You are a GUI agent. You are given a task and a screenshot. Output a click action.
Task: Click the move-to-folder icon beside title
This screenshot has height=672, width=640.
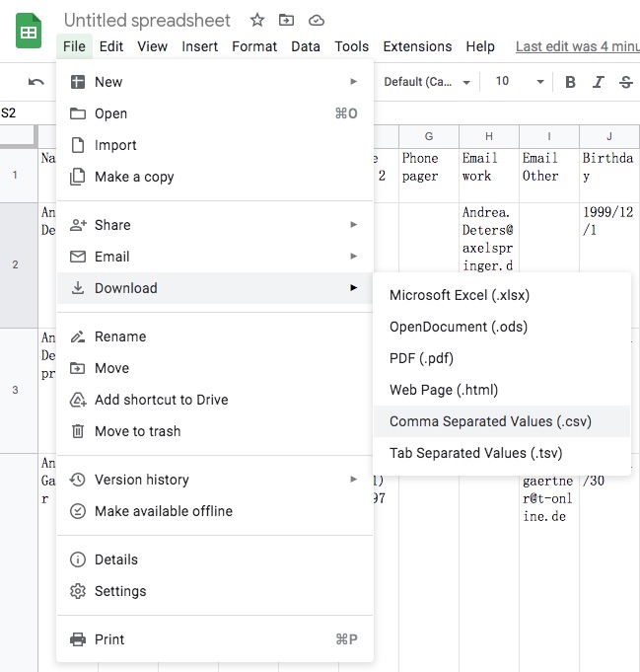click(286, 20)
